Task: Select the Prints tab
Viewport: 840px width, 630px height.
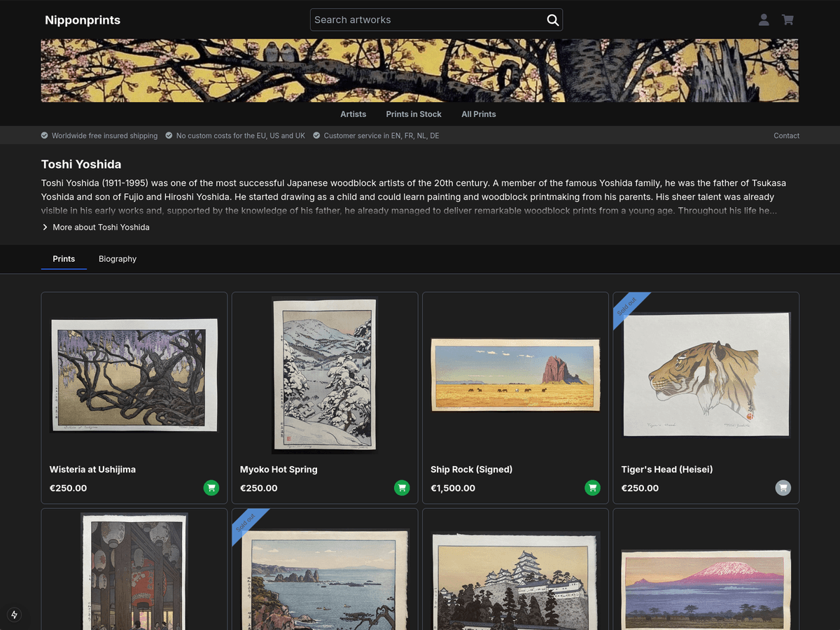Action: pyautogui.click(x=64, y=259)
